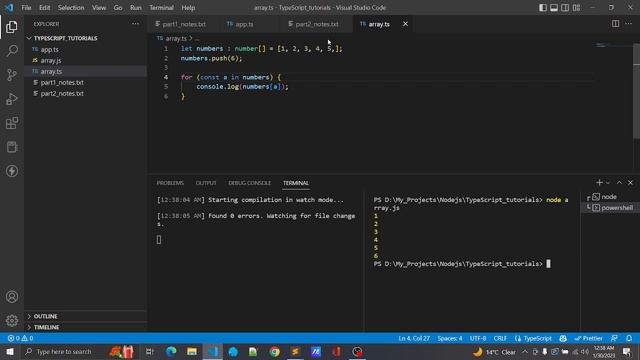Open the Help menu
The height and width of the screenshot is (360, 640).
pyautogui.click(x=188, y=7)
